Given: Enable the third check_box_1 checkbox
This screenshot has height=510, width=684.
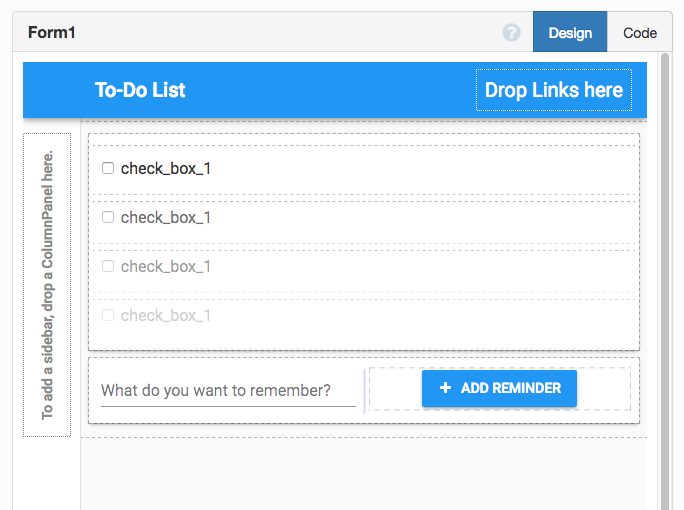Looking at the screenshot, I should point(108,266).
